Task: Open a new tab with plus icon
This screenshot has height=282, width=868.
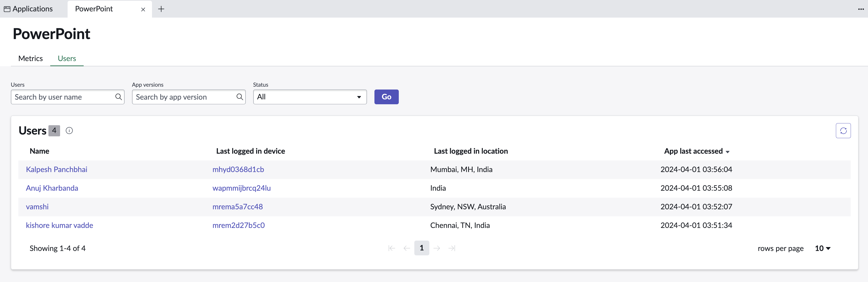Action: coord(161,9)
